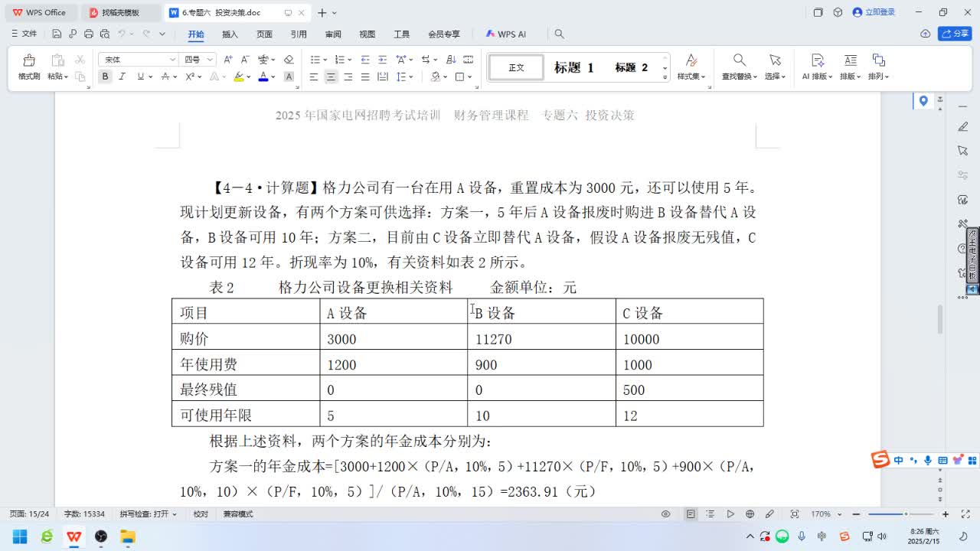Click the decrease indent icon
Screen dimensions: 980x551
click(365, 59)
